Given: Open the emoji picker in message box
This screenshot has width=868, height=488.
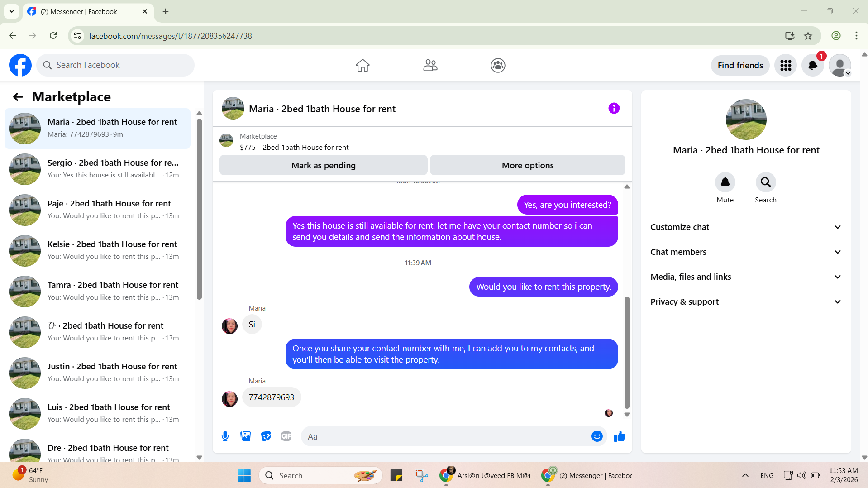Looking at the screenshot, I should tap(597, 436).
